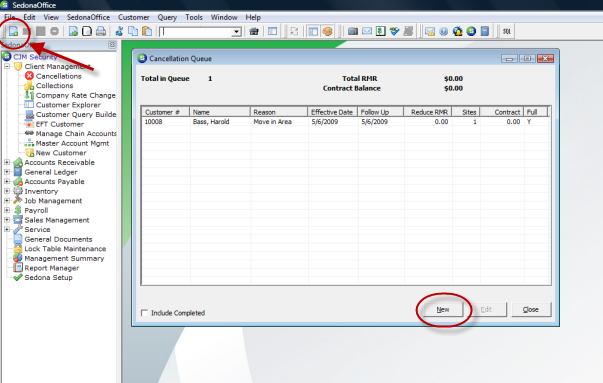Select the 'Bass, Harold' name cell

point(220,122)
